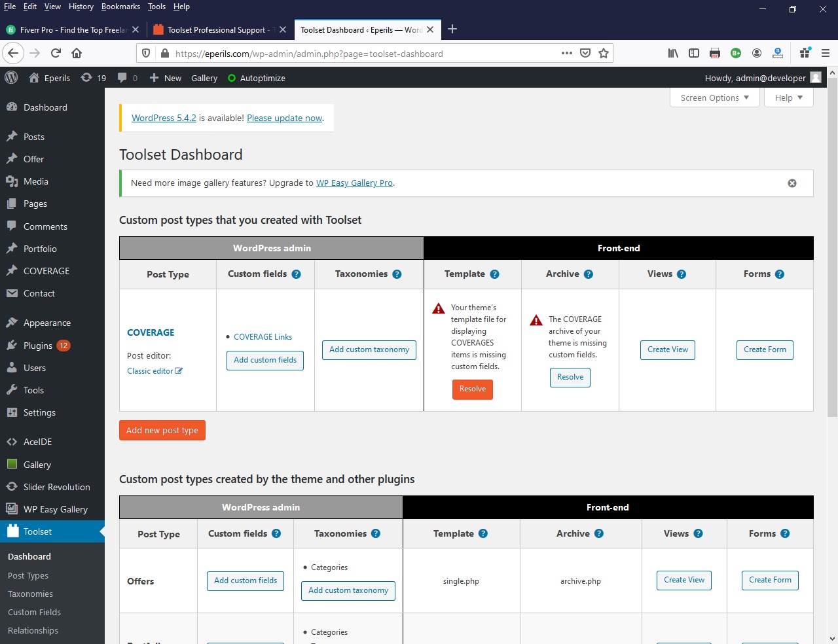Open Firefox Library icon in toolbar
The height and width of the screenshot is (644, 838).
point(673,54)
